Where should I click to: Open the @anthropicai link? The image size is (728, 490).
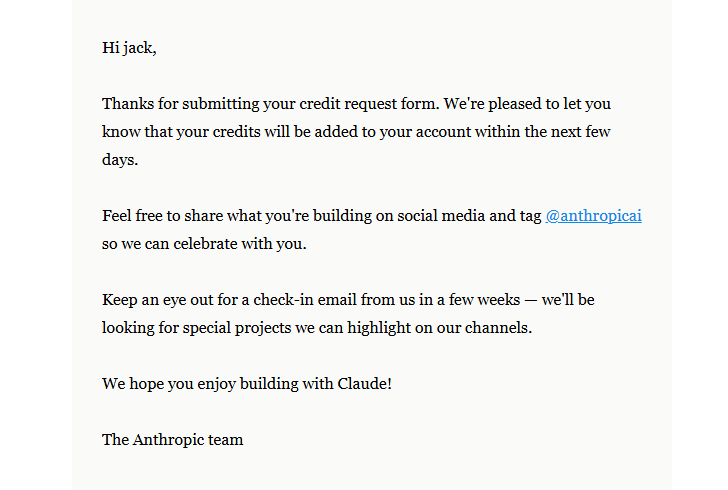click(593, 216)
